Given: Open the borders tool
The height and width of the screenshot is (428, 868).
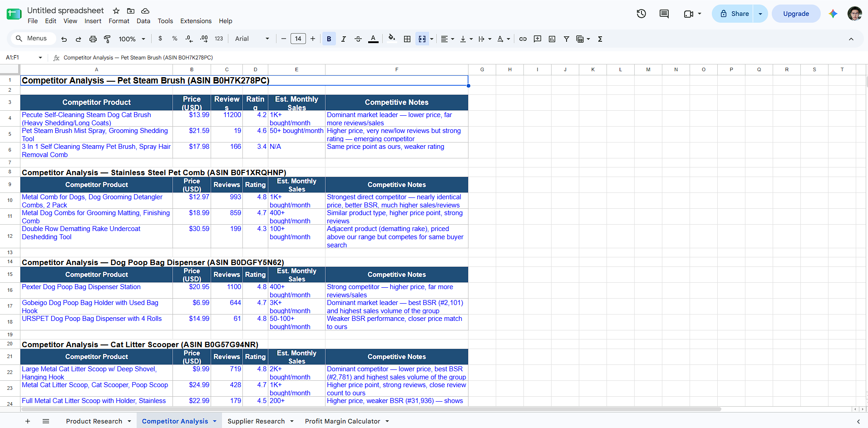Looking at the screenshot, I should (407, 39).
